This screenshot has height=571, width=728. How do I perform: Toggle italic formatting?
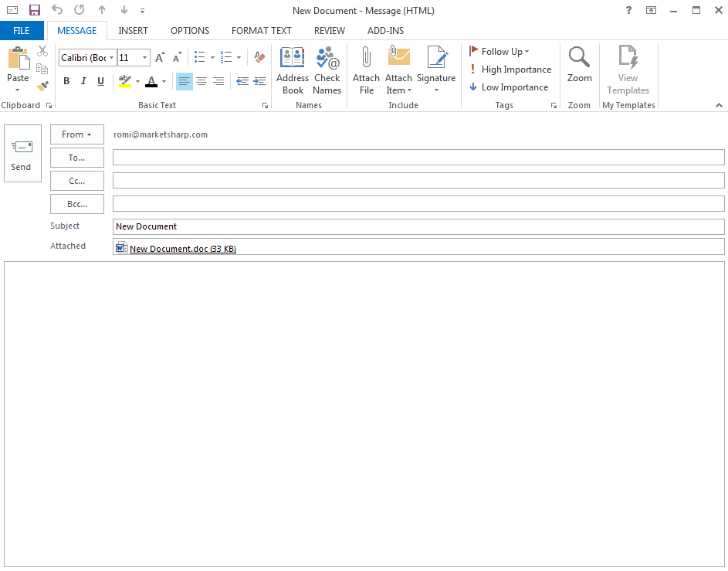[83, 81]
